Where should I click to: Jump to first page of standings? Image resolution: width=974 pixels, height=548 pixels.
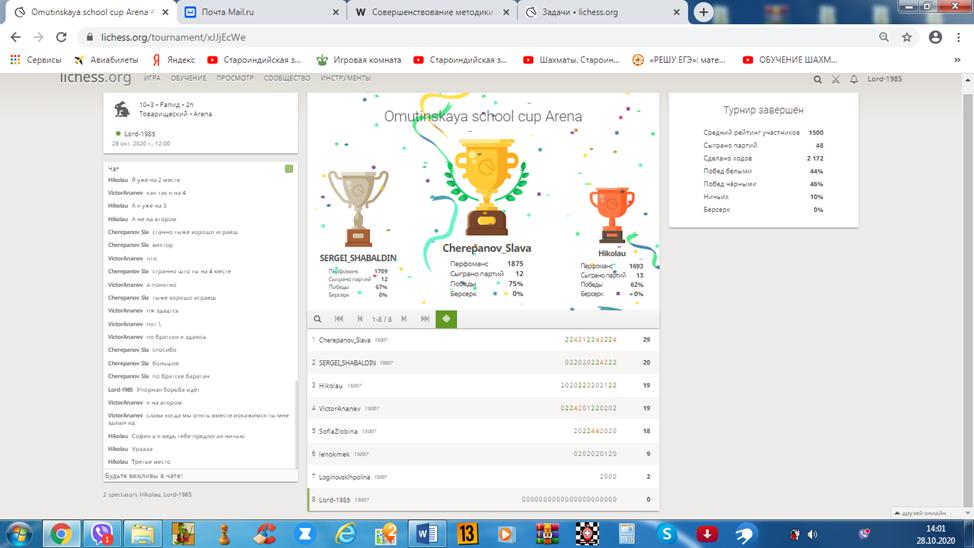point(339,319)
